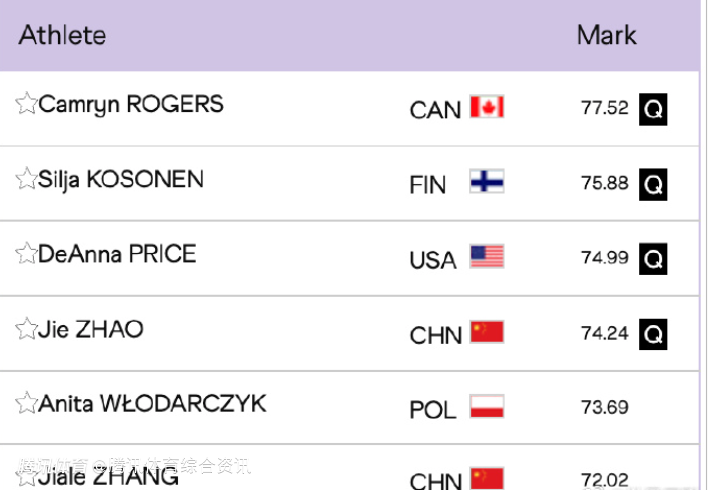Click the Canada flag icon
This screenshot has height=490, width=708.
click(x=487, y=107)
